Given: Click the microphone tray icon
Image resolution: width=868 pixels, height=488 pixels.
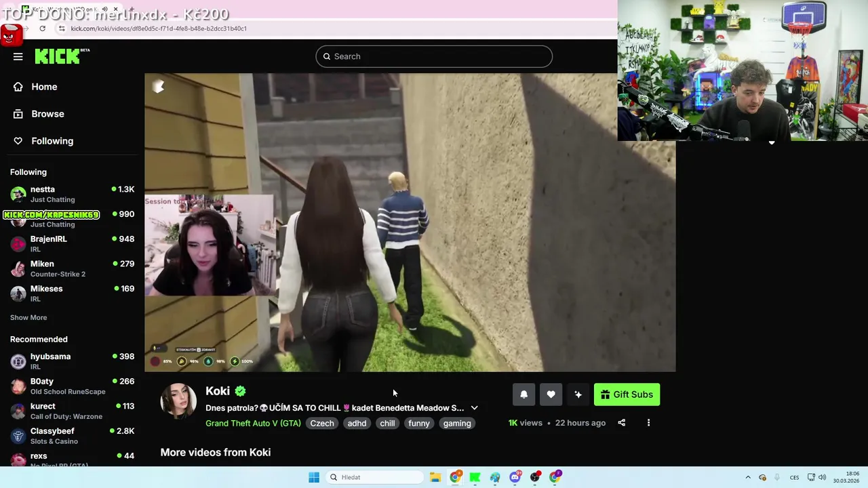Looking at the screenshot, I should [x=777, y=477].
